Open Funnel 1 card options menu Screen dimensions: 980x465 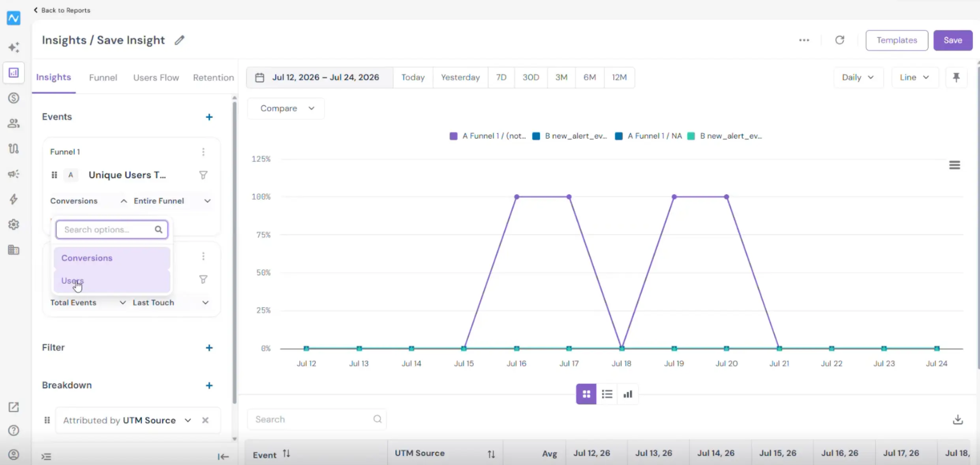pos(203,152)
